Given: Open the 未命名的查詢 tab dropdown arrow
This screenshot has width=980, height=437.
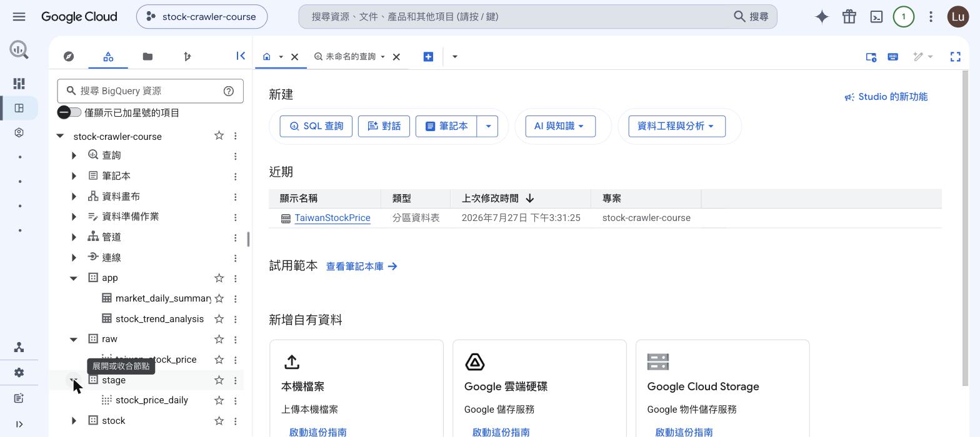Looking at the screenshot, I should click(382, 57).
